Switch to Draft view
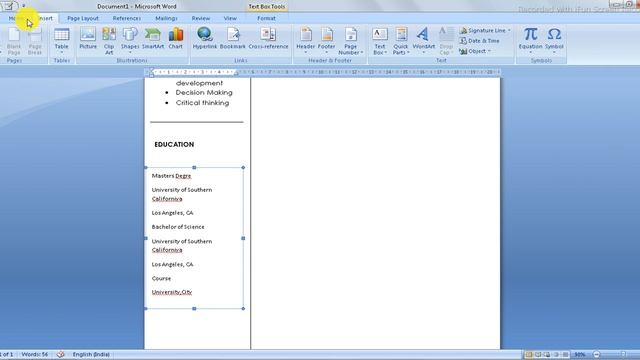 coord(565,355)
